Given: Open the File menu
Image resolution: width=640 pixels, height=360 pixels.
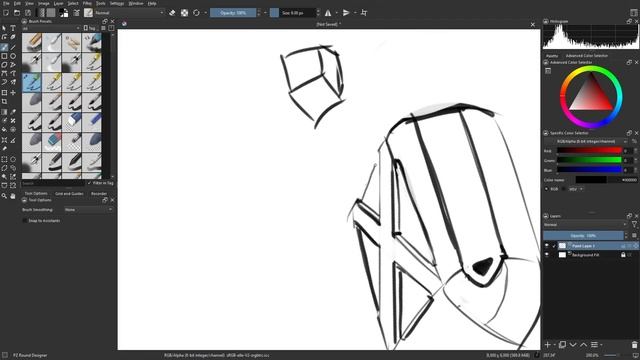Looking at the screenshot, I should pyautogui.click(x=6, y=3).
